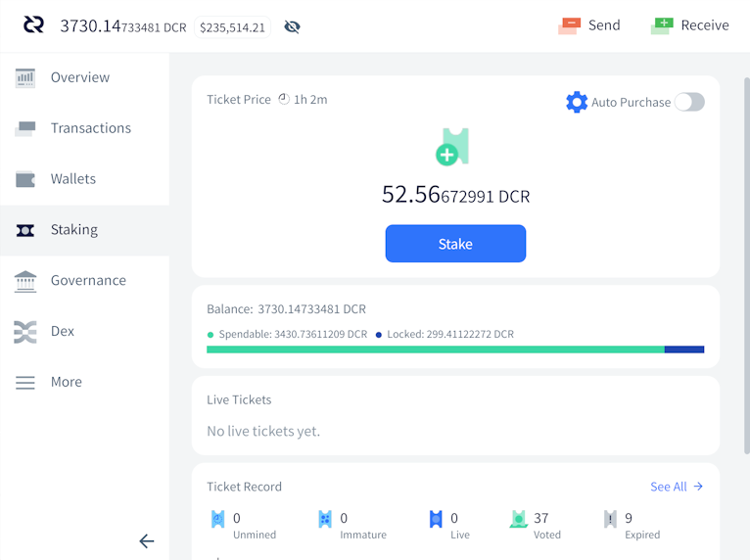
Task: Click the 9 Expired count
Action: 629,518
